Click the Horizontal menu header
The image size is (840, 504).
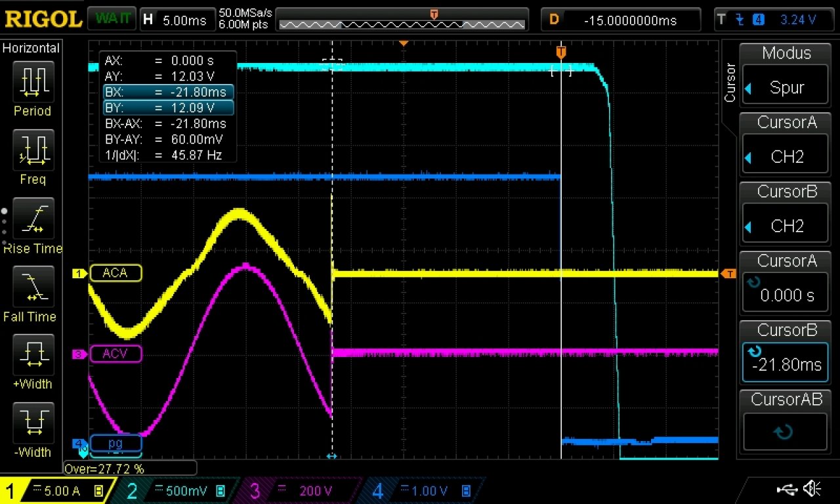[x=31, y=48]
